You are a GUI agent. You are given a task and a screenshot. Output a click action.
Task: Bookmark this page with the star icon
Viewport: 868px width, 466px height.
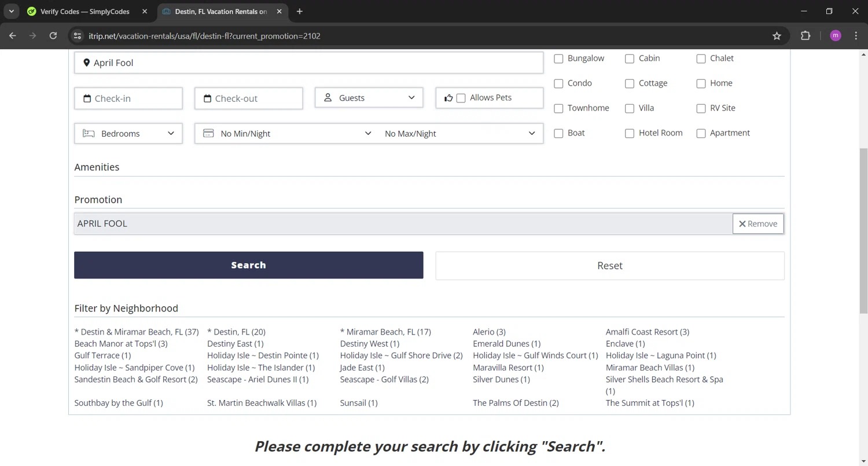(777, 36)
